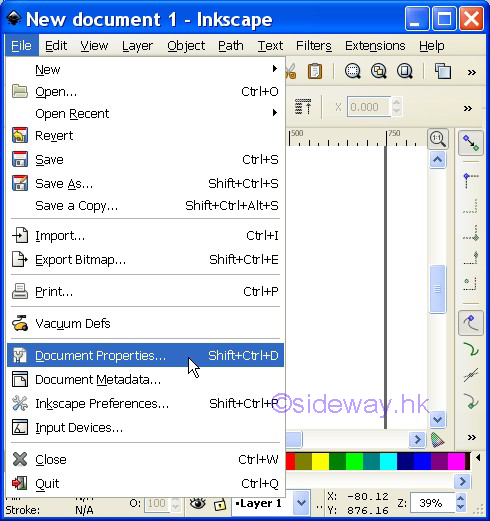Open the Layer 1 dropdown arrow
This screenshot has height=521, width=490.
(301, 503)
